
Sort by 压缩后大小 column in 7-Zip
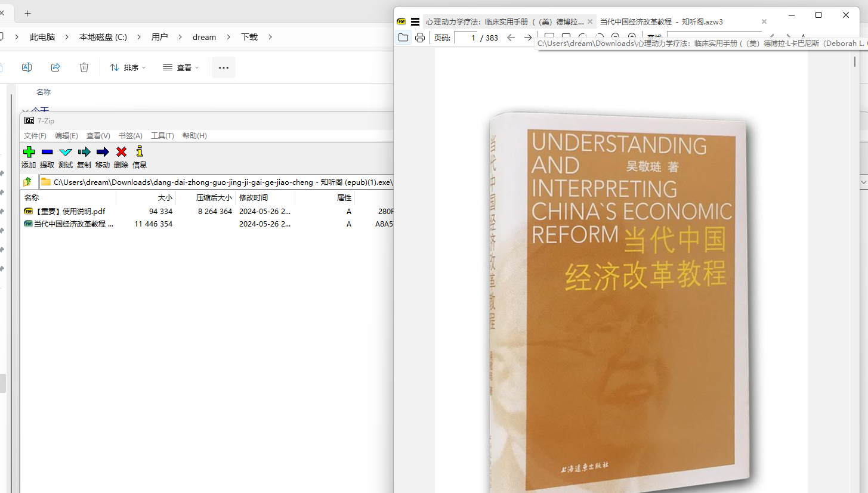[206, 197]
